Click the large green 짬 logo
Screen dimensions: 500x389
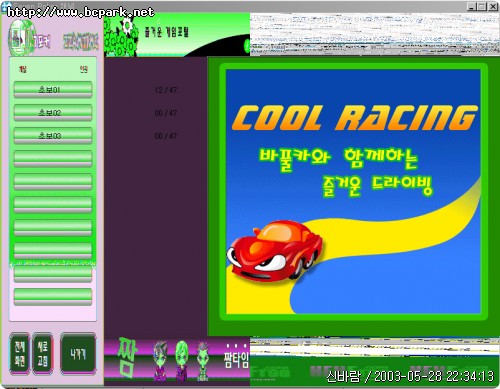pos(127,358)
